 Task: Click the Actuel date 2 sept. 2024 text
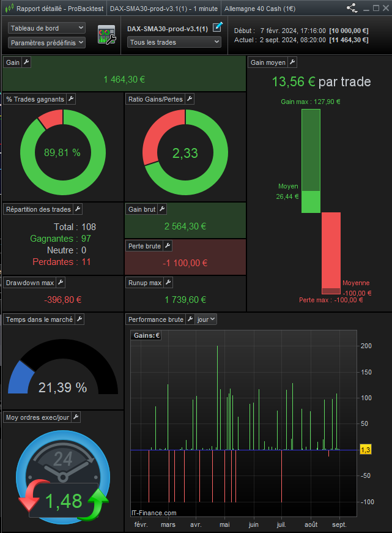pyautogui.click(x=280, y=40)
